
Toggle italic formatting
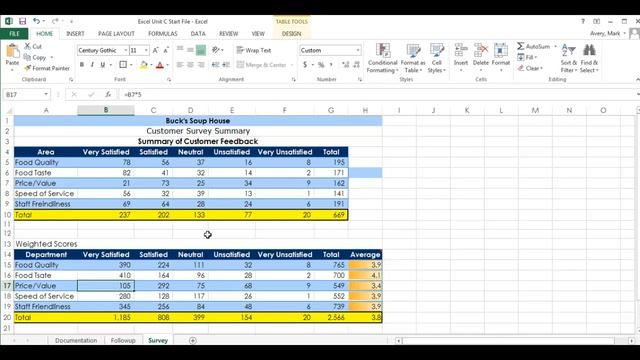click(92, 65)
